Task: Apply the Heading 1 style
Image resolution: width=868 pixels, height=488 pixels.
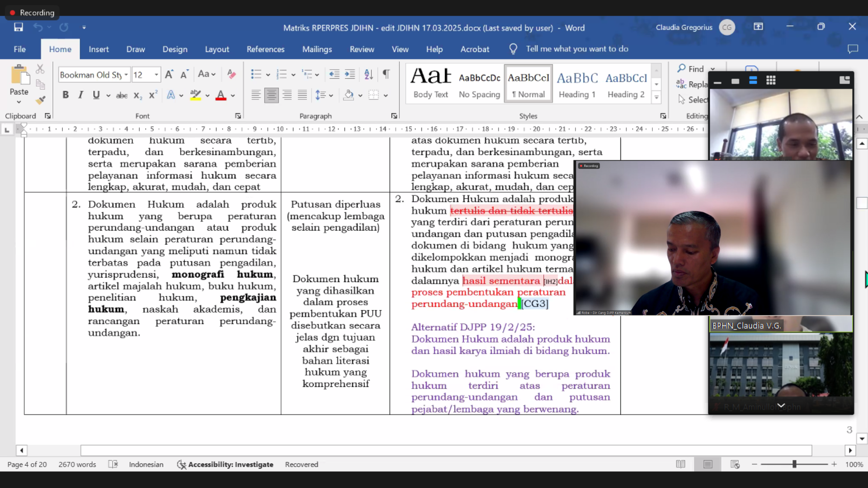Action: 577,83
